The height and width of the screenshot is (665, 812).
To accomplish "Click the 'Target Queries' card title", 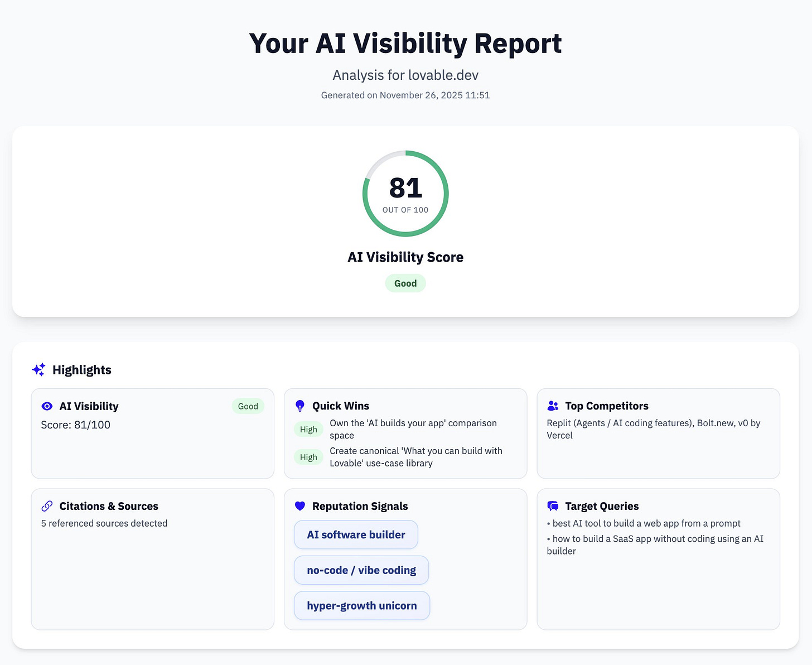I will coord(602,506).
